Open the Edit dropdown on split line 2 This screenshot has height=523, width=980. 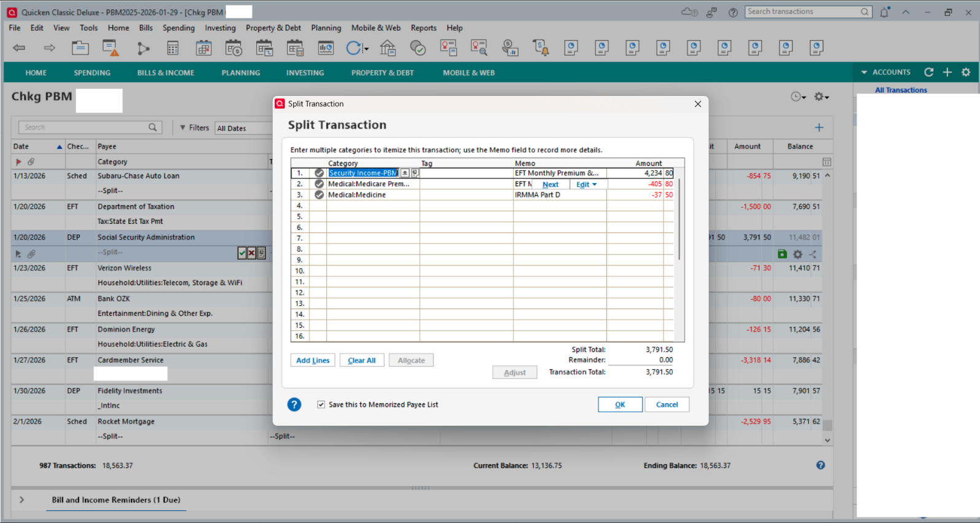[587, 184]
